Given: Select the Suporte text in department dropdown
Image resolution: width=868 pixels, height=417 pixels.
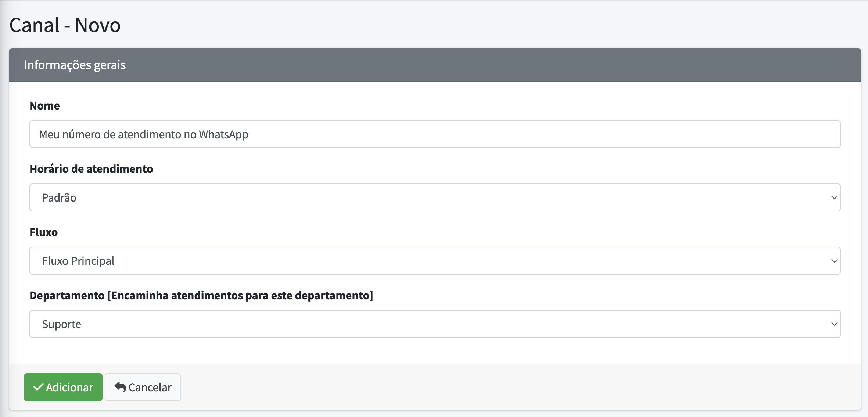Looking at the screenshot, I should coord(61,324).
